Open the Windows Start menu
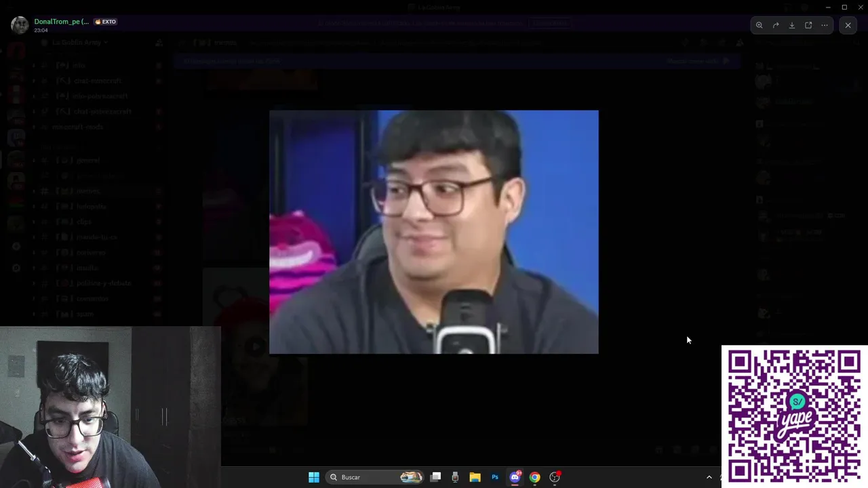The width and height of the screenshot is (868, 488). point(313,477)
